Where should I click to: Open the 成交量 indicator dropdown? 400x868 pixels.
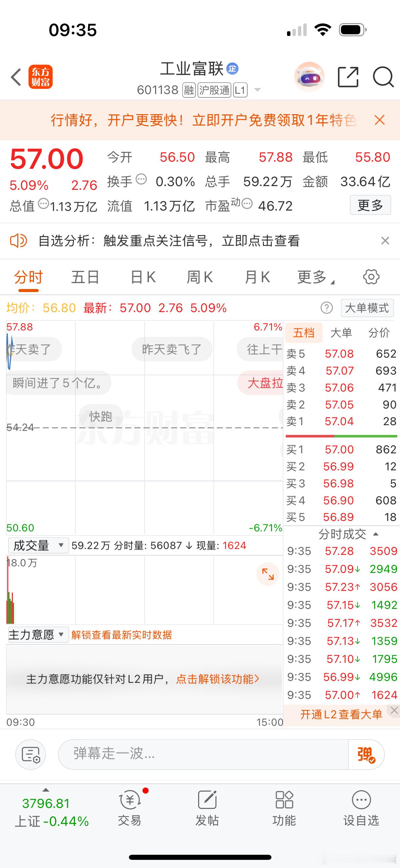point(38,545)
